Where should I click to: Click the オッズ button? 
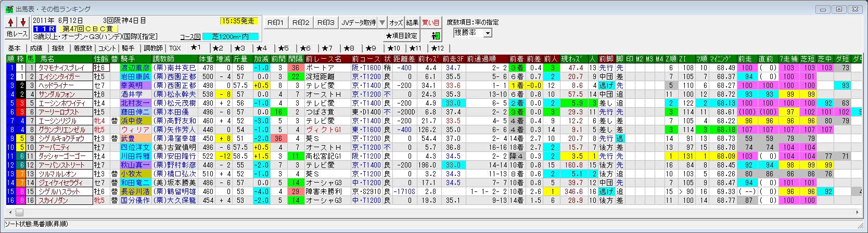pyautogui.click(x=396, y=22)
